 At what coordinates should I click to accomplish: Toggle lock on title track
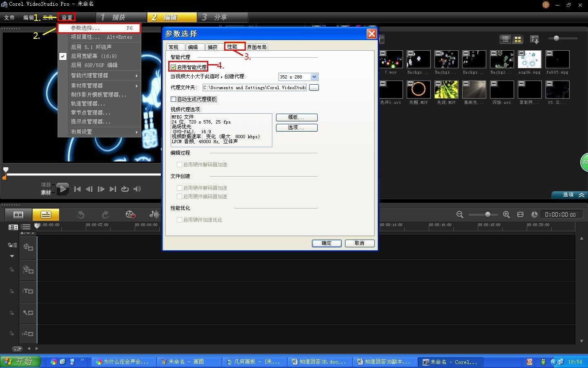(x=12, y=291)
